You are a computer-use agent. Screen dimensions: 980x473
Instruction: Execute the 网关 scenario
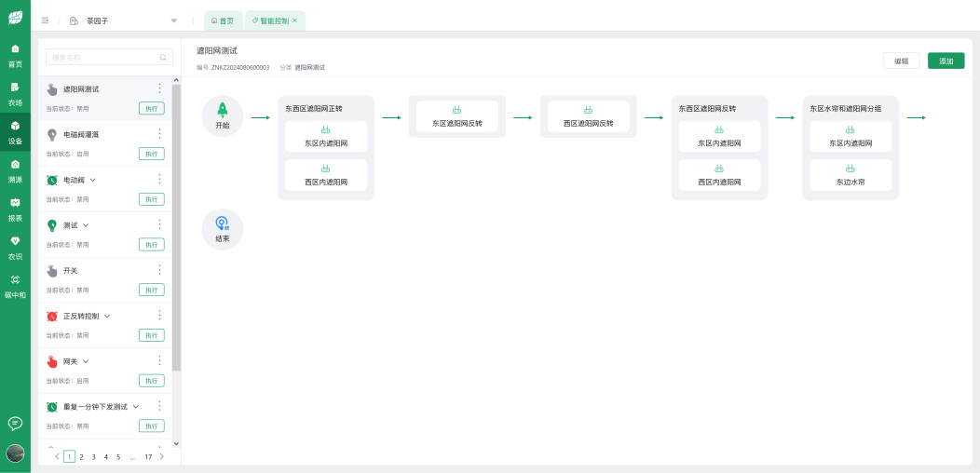pyautogui.click(x=151, y=381)
